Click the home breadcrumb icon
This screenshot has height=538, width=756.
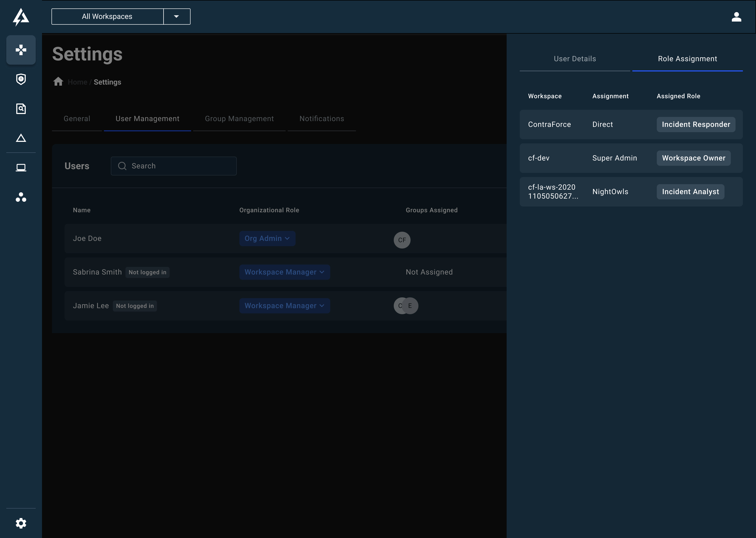pos(58,81)
